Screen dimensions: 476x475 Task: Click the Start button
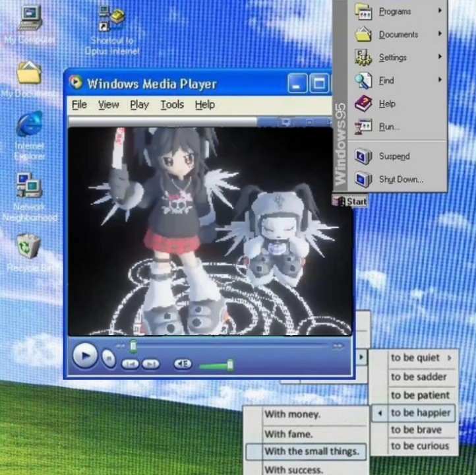[350, 201]
